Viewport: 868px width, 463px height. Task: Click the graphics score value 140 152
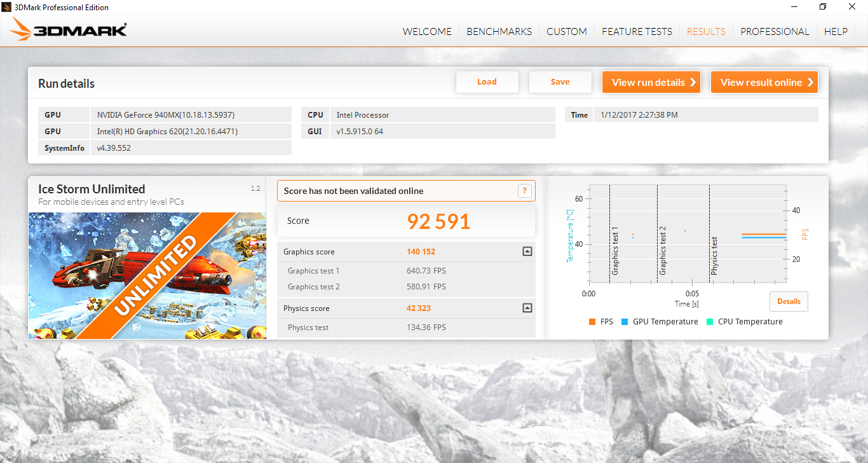pos(421,252)
